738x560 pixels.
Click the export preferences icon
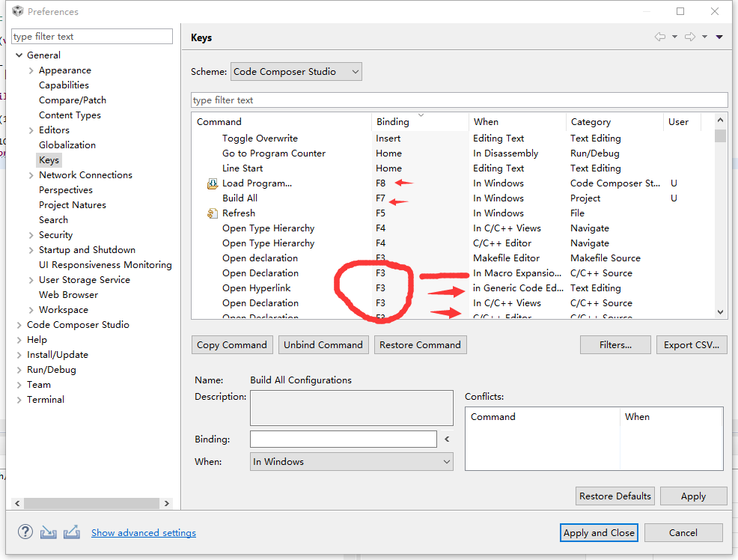(x=72, y=532)
